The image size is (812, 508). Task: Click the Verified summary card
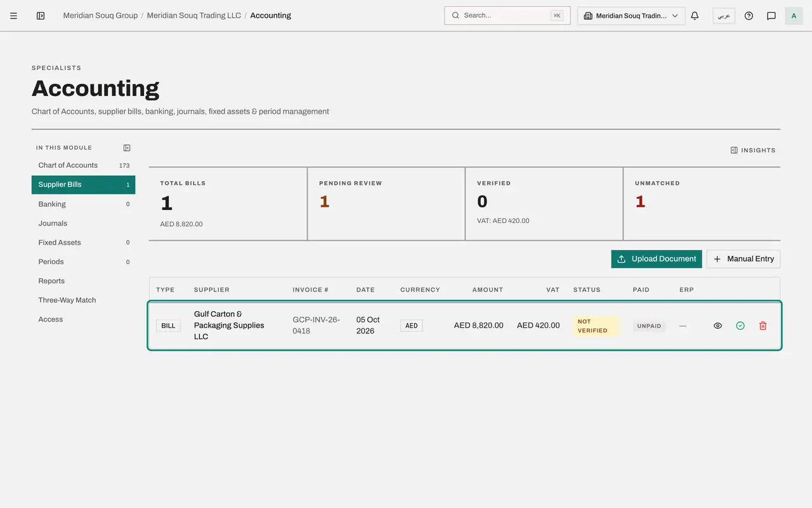click(x=544, y=204)
